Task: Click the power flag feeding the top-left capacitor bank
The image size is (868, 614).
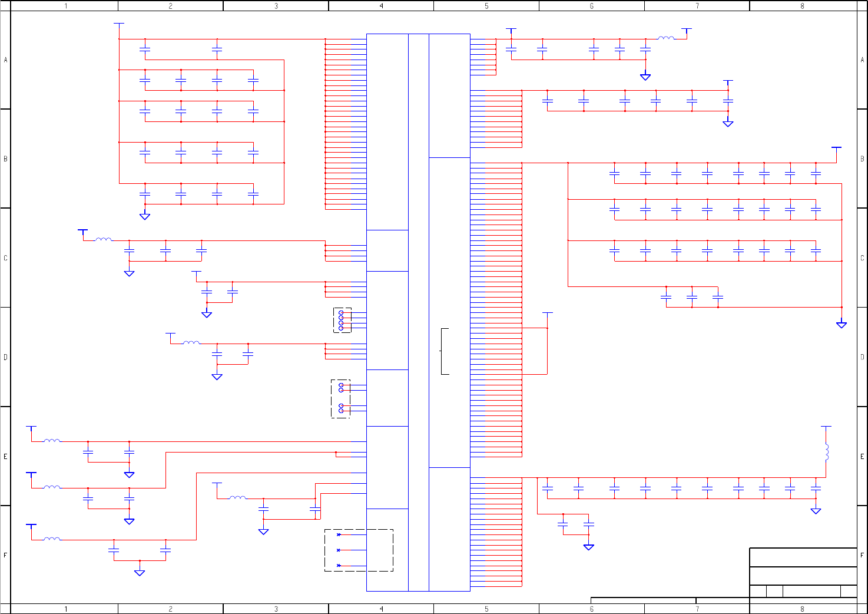Action: click(119, 27)
